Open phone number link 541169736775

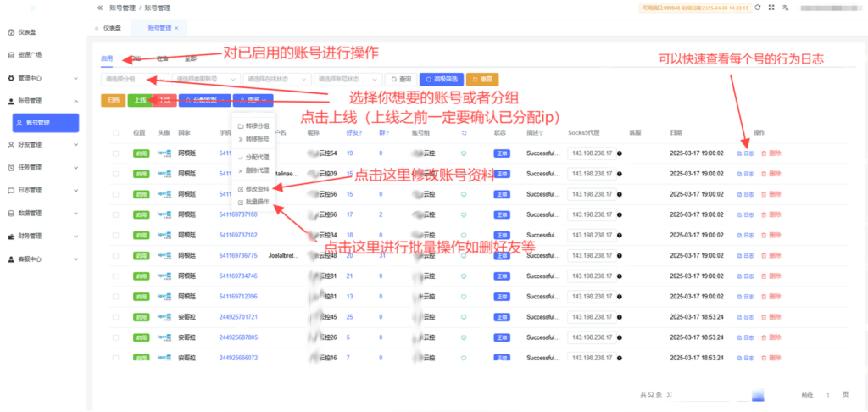[x=238, y=256]
